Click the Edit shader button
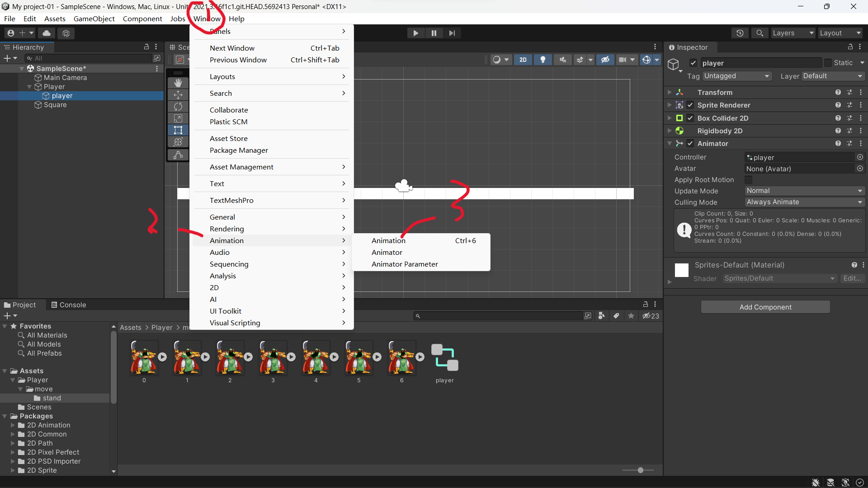 (852, 278)
